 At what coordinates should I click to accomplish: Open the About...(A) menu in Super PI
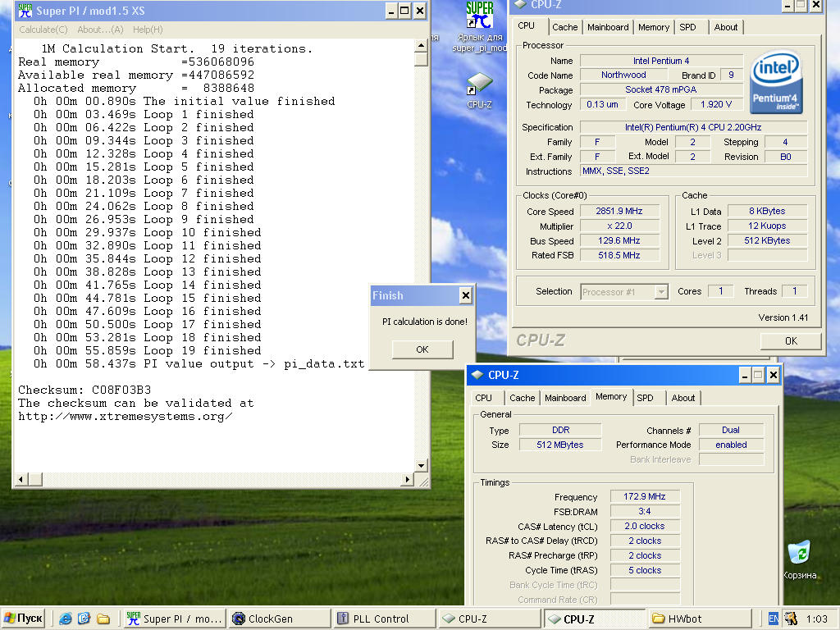point(100,30)
